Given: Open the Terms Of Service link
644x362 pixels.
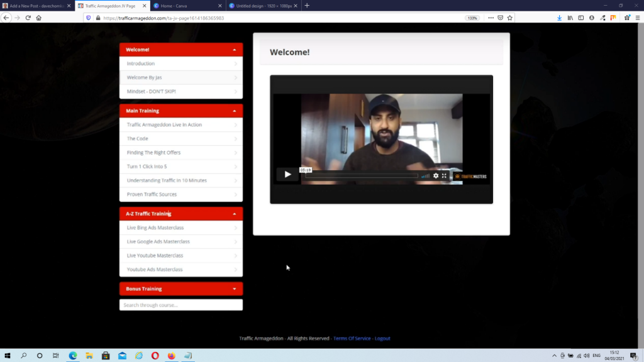Looking at the screenshot, I should pyautogui.click(x=352, y=339).
